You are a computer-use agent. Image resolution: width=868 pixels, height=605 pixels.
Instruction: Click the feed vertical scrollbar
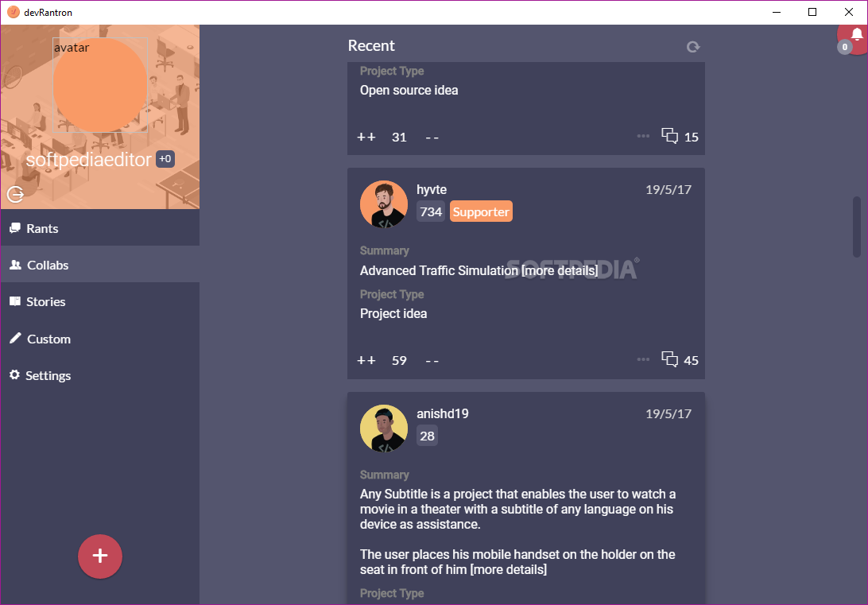[856, 227]
